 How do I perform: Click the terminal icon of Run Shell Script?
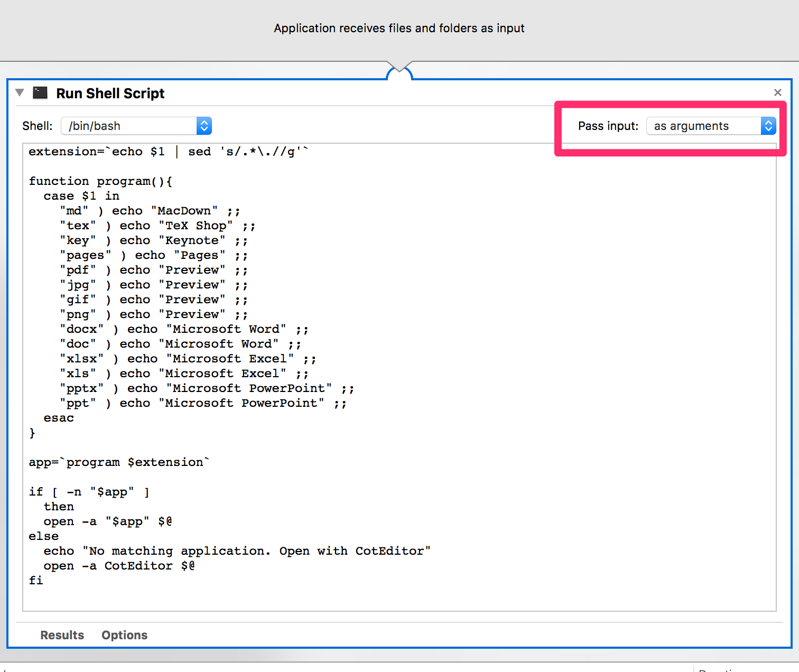tap(40, 93)
